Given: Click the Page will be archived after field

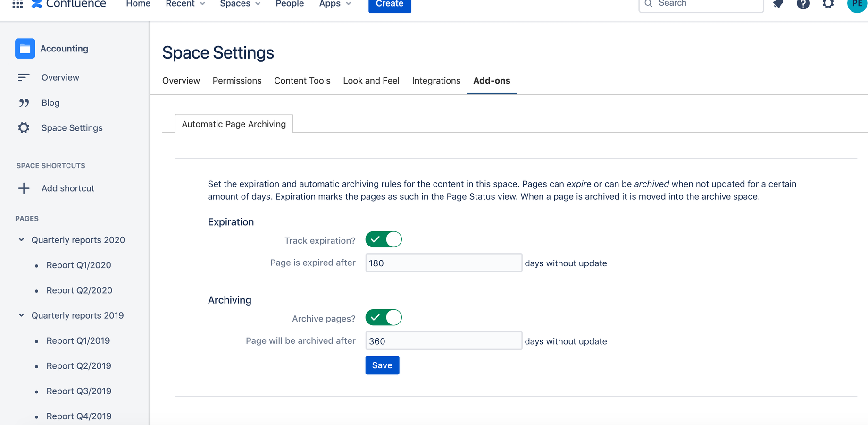Looking at the screenshot, I should point(444,340).
